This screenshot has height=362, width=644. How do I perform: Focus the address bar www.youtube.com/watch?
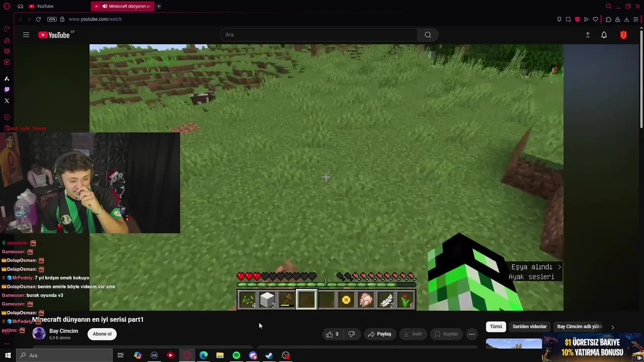(95, 19)
